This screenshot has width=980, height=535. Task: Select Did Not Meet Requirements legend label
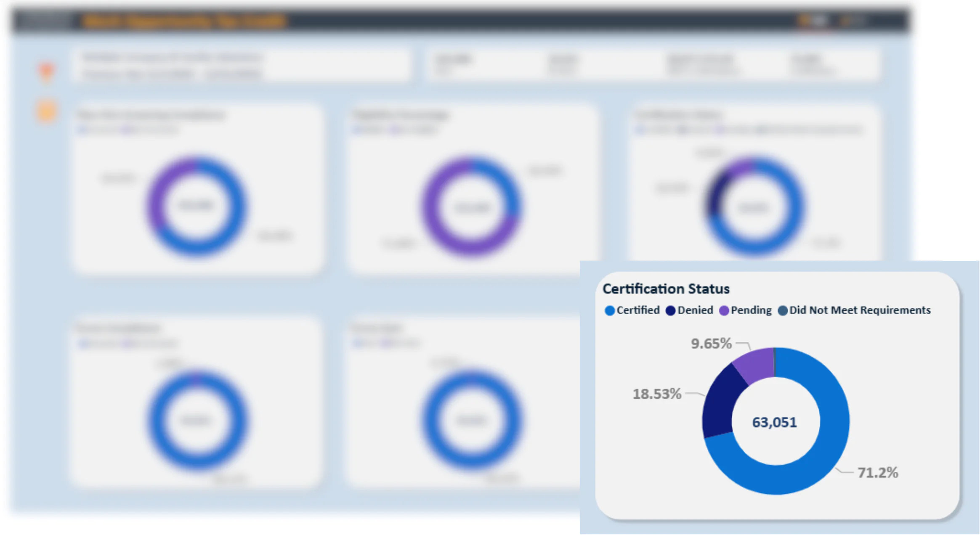860,310
